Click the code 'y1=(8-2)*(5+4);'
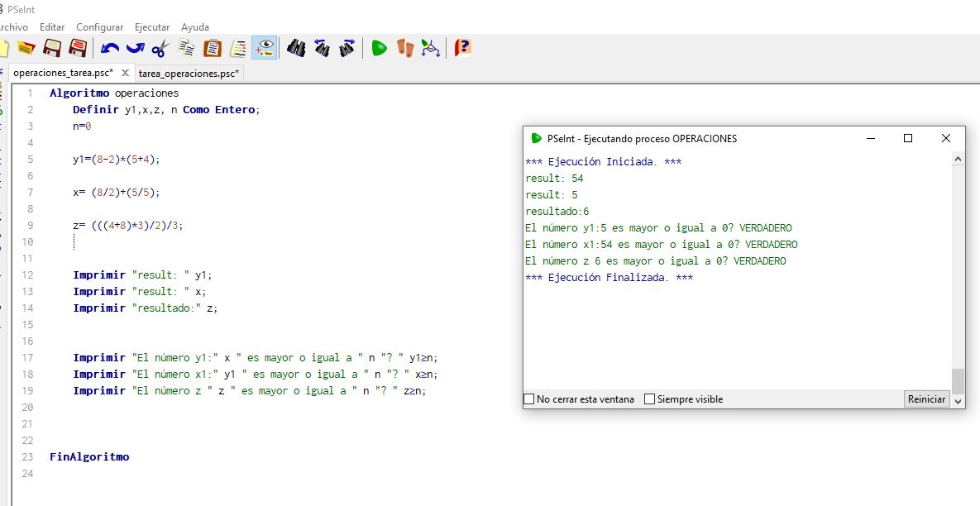This screenshot has height=506, width=980. [117, 160]
